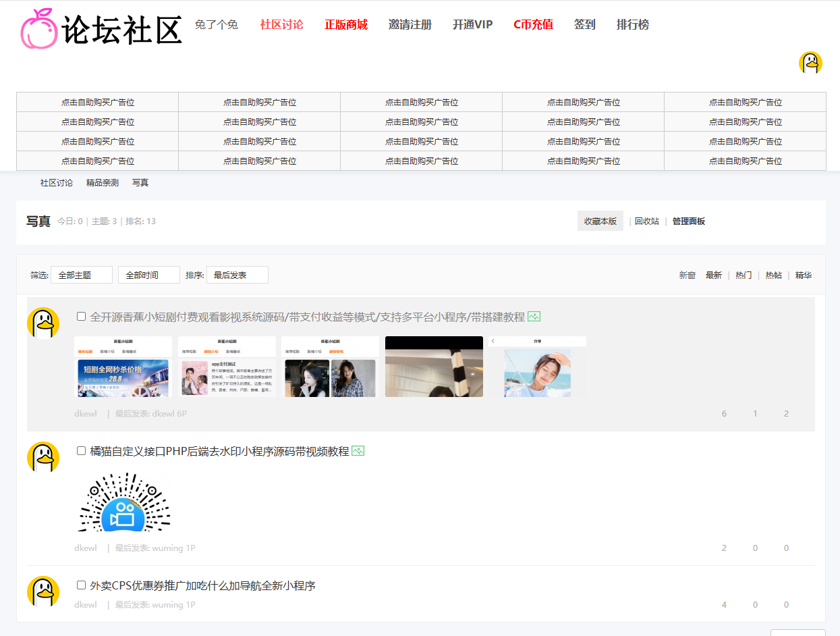Click author avatar beside 外卖CPS thread
This screenshot has width=840, height=636.
43,591
